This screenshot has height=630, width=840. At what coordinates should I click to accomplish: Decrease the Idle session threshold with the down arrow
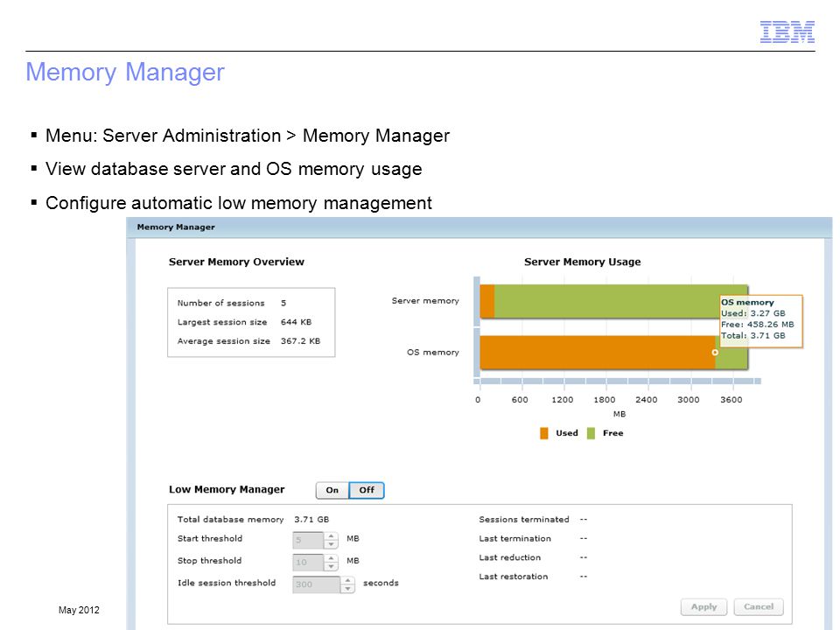click(x=347, y=589)
